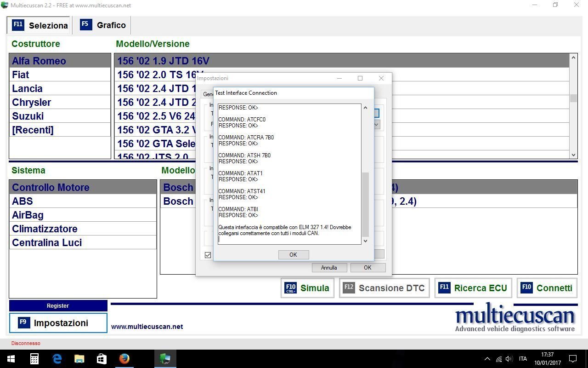Screen dimensions: 588x368
Task: Click the up arrow of the model list scrollbar
Action: click(573, 57)
